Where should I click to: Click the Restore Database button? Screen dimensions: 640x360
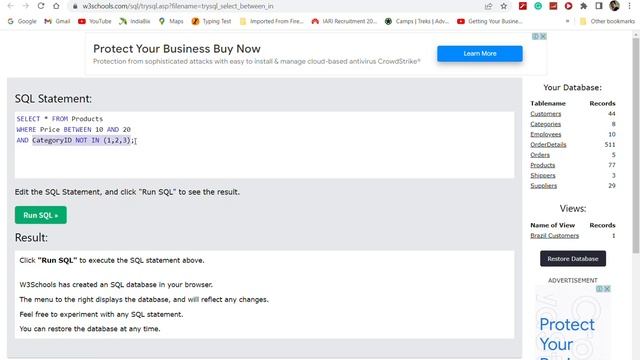click(x=573, y=259)
